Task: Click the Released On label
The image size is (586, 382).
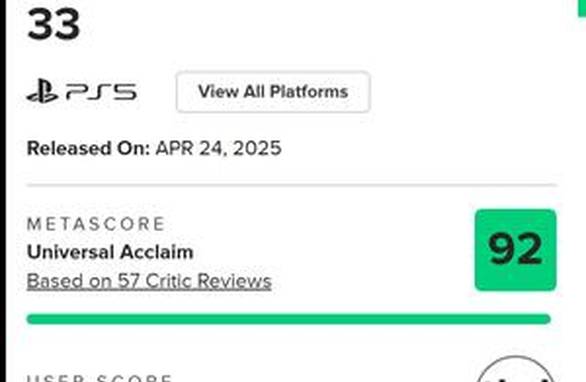Action: click(x=88, y=148)
